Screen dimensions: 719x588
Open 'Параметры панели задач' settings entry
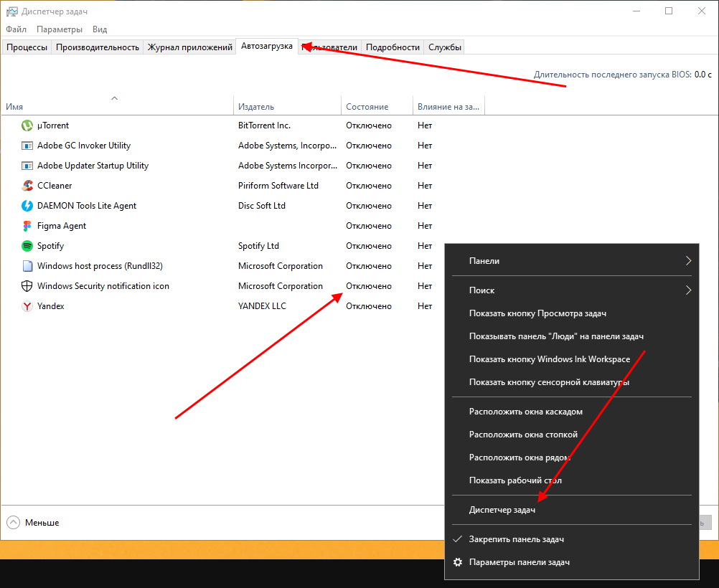point(519,562)
